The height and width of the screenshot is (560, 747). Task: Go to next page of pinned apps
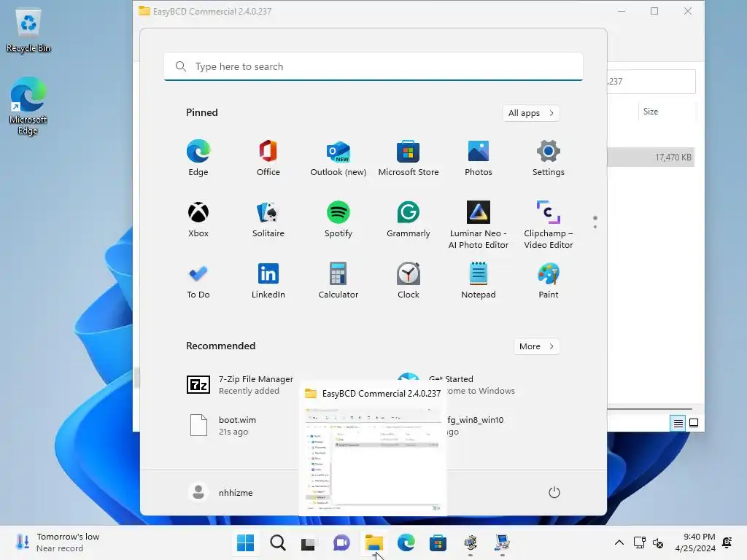point(595,227)
